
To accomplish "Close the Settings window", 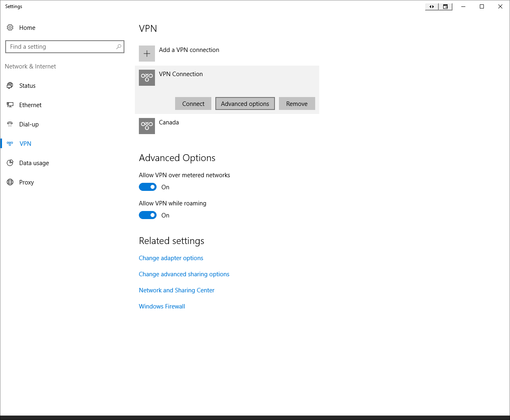I will [500, 6].
